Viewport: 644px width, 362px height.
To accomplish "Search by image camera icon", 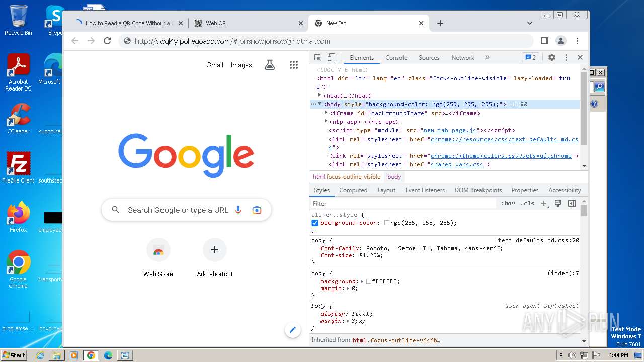I will pos(257,210).
